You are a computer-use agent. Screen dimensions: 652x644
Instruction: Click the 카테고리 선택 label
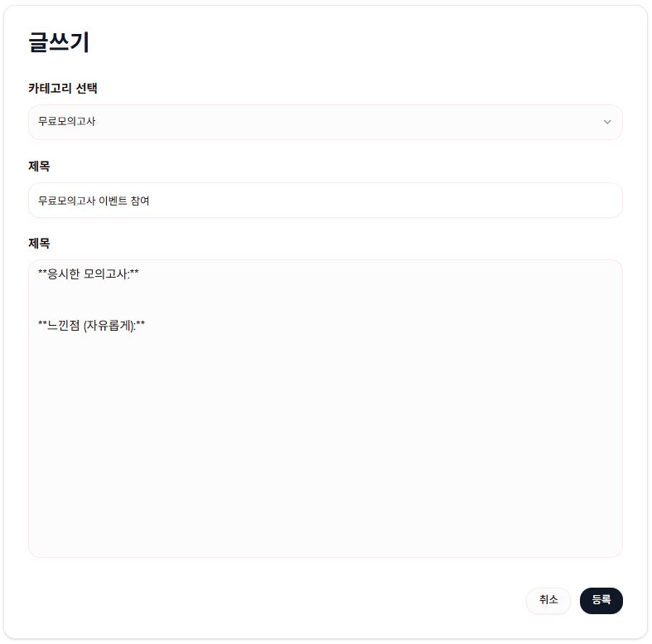[x=63, y=88]
